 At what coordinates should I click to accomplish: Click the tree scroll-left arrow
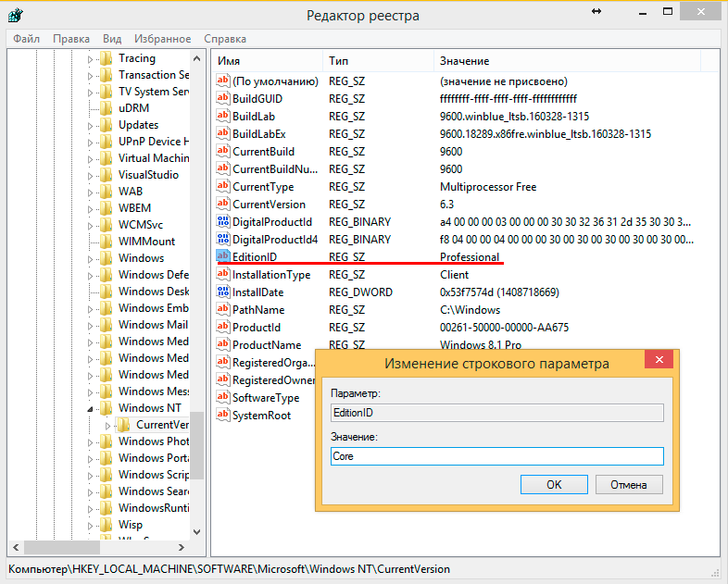[x=16, y=547]
